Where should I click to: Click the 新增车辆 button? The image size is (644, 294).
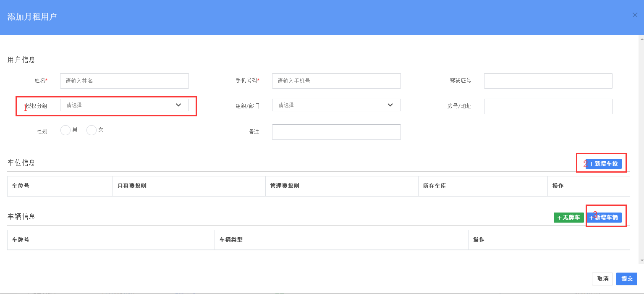(604, 217)
